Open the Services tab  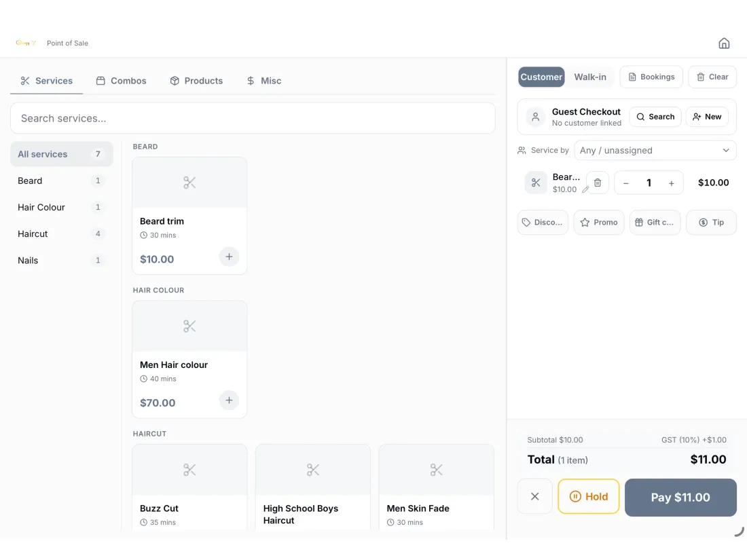pos(47,81)
